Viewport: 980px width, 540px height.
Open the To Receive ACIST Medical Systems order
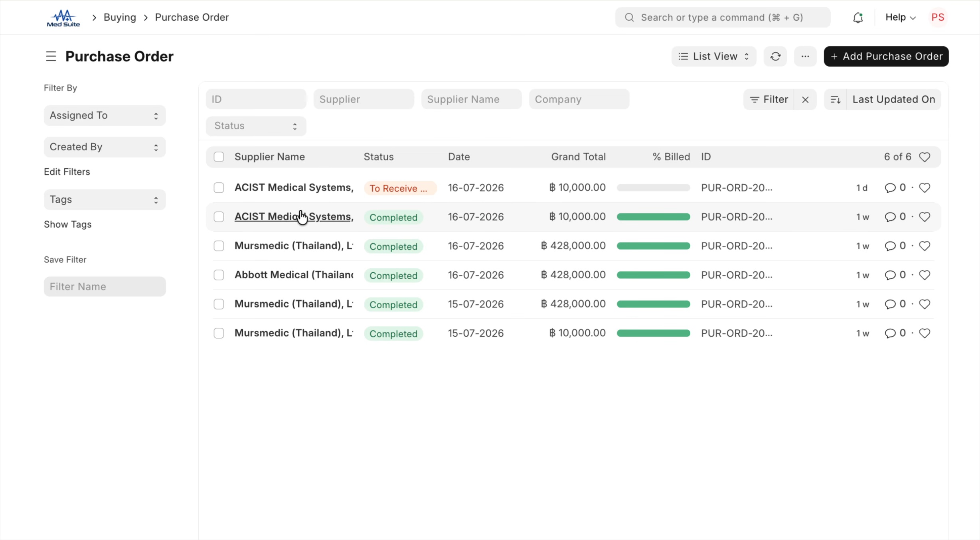(294, 187)
